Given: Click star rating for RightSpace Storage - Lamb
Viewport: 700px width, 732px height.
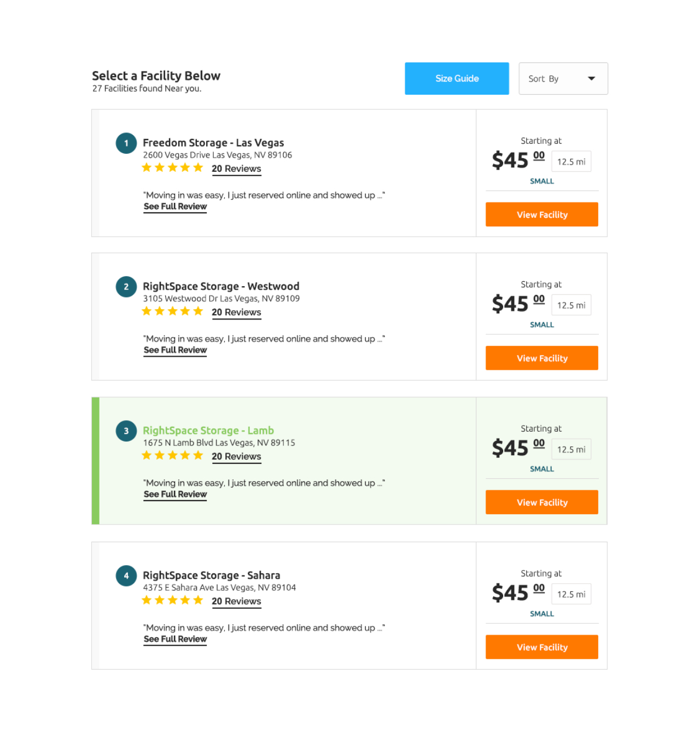Looking at the screenshot, I should tap(172, 456).
